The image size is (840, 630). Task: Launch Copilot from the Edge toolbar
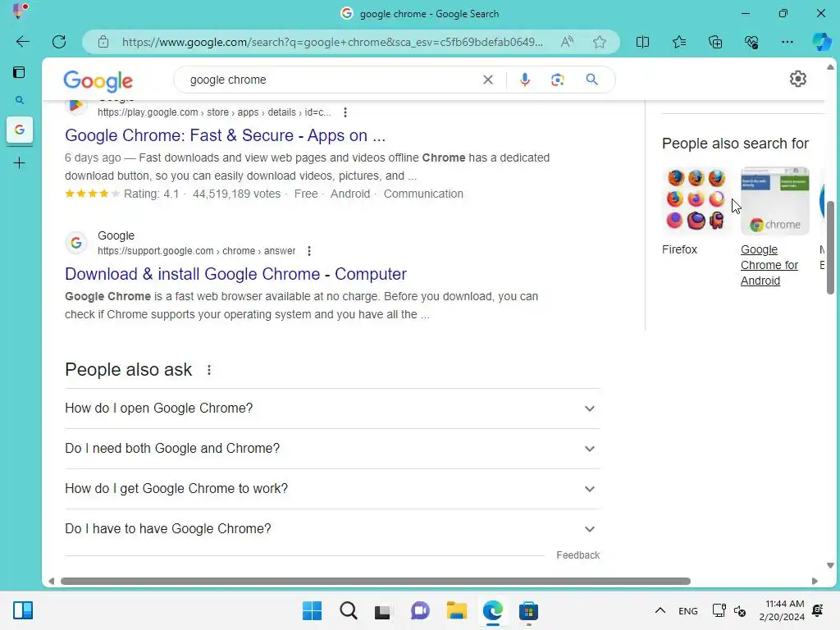pyautogui.click(x=822, y=42)
